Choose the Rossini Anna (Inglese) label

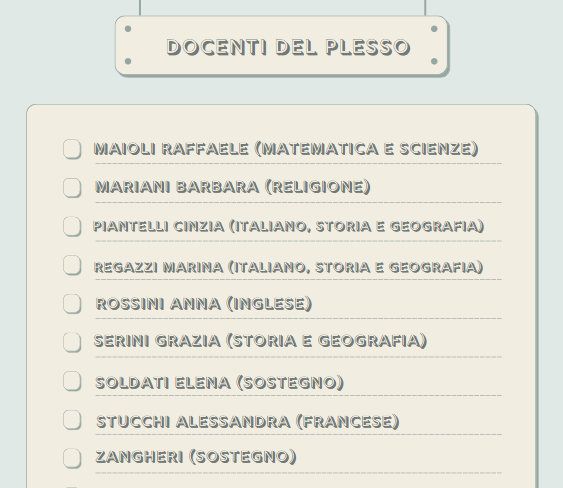coord(204,304)
